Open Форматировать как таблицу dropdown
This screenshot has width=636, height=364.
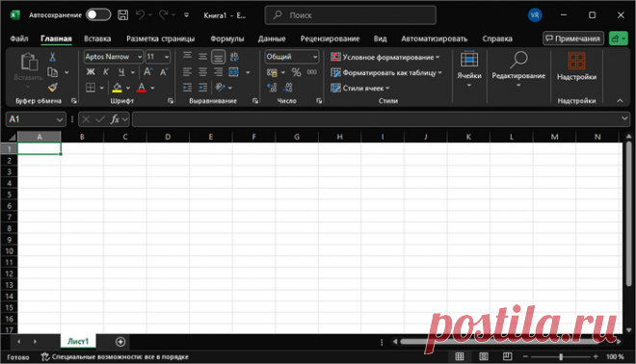pos(386,72)
